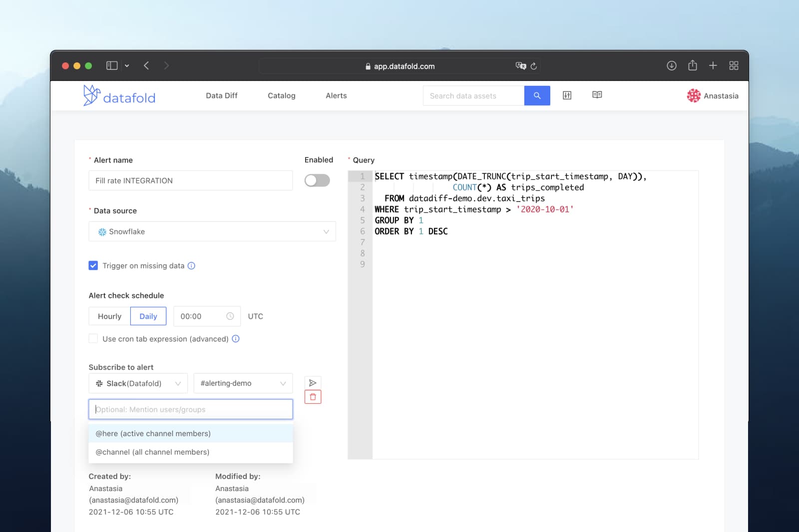This screenshot has height=532, width=799.
Task: Go forward with the browser forward arrow
Action: pyautogui.click(x=166, y=65)
